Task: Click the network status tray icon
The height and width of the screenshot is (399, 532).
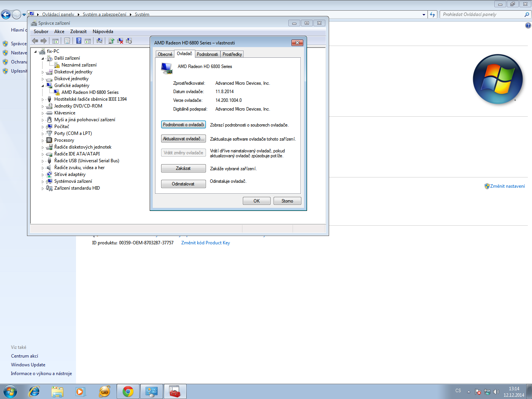Action: [487, 392]
